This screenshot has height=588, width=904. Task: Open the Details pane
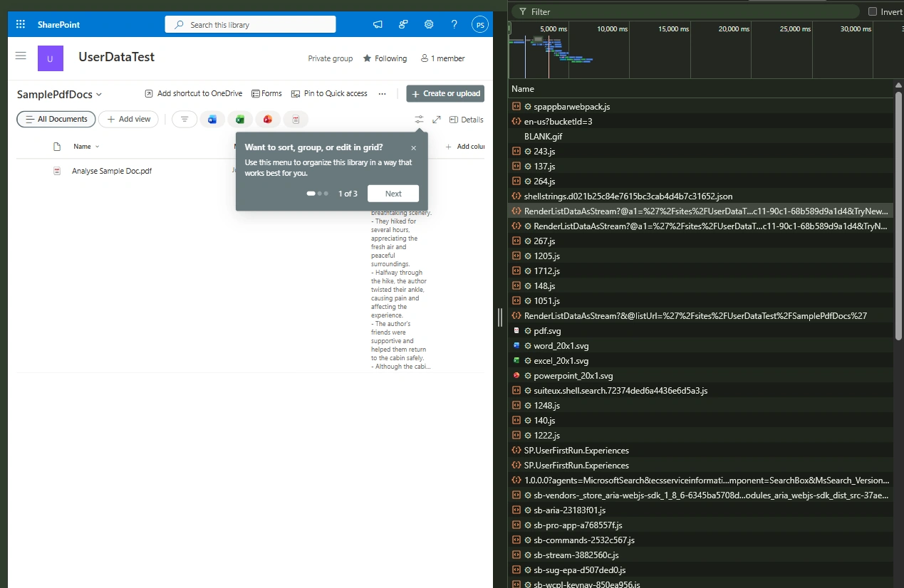pyautogui.click(x=466, y=120)
